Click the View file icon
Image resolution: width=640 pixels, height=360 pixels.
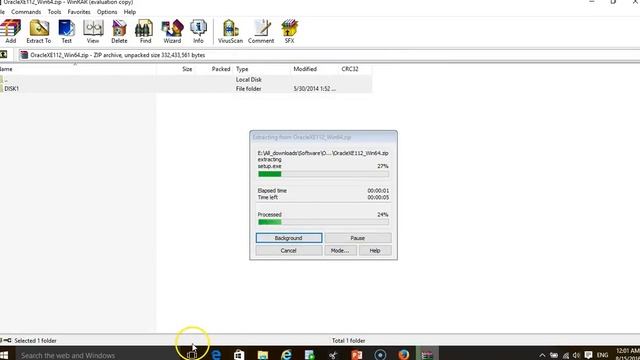tap(93, 31)
